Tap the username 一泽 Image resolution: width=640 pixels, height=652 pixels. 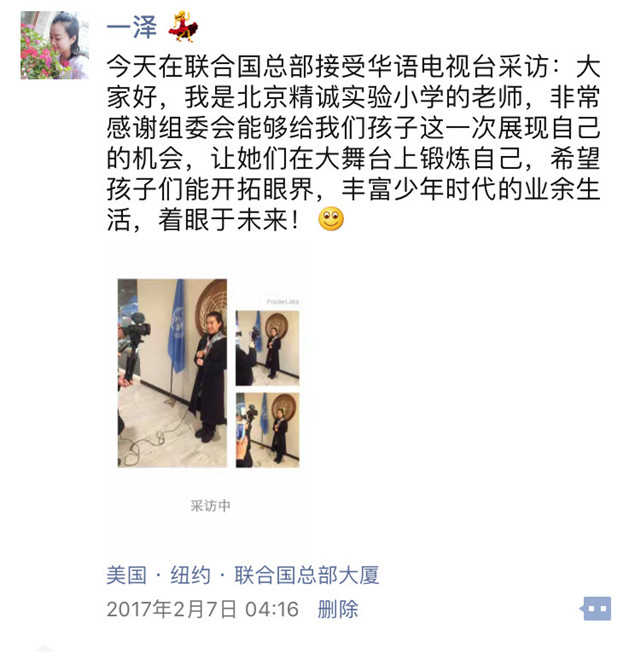tap(132, 28)
